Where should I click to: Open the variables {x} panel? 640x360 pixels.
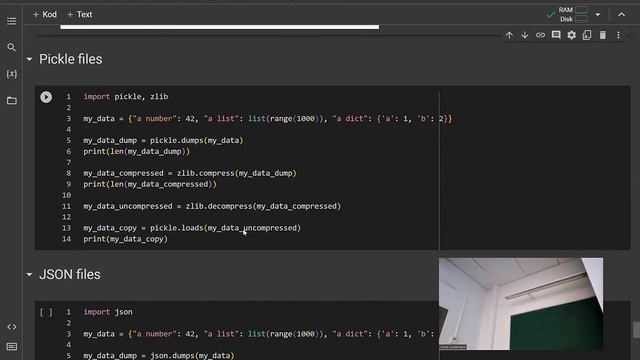(x=11, y=74)
